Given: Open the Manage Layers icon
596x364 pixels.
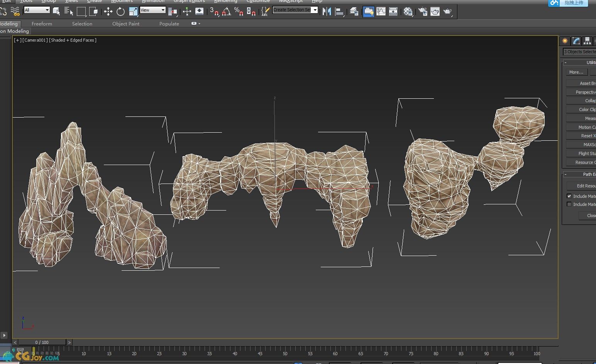Looking at the screenshot, I should click(354, 11).
